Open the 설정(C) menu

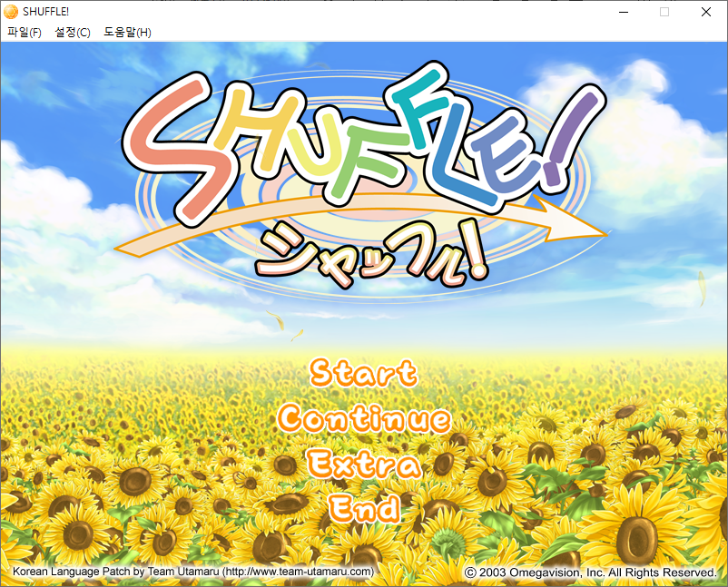coord(73,33)
